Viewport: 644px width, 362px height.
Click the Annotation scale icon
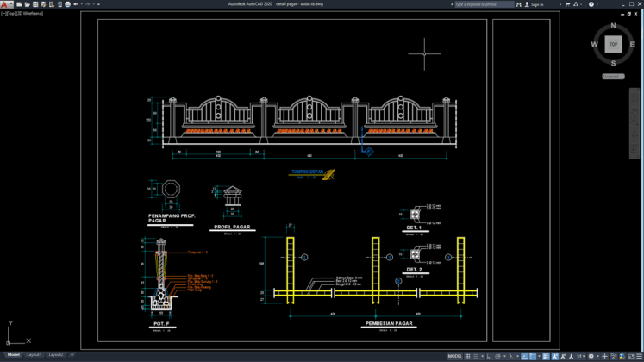571,356
